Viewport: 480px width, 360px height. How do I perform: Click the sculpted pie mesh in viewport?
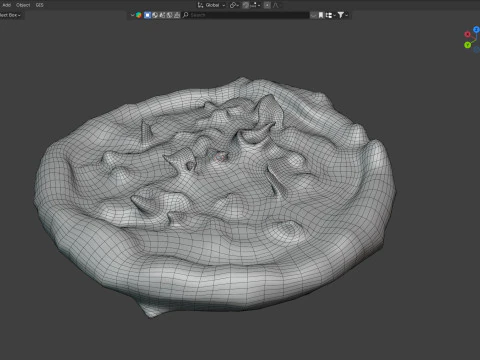pos(215,197)
